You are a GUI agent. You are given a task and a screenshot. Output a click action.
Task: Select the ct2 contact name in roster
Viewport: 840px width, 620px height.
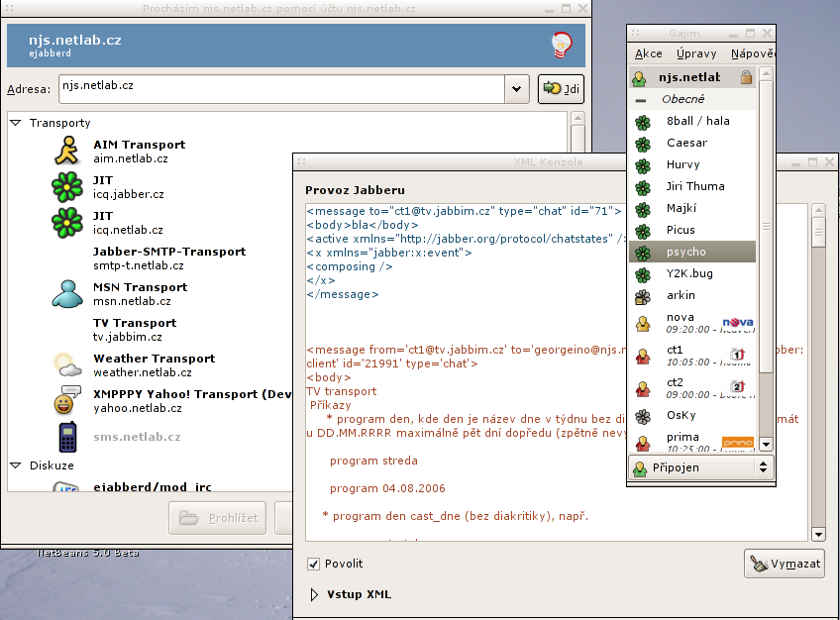675,382
